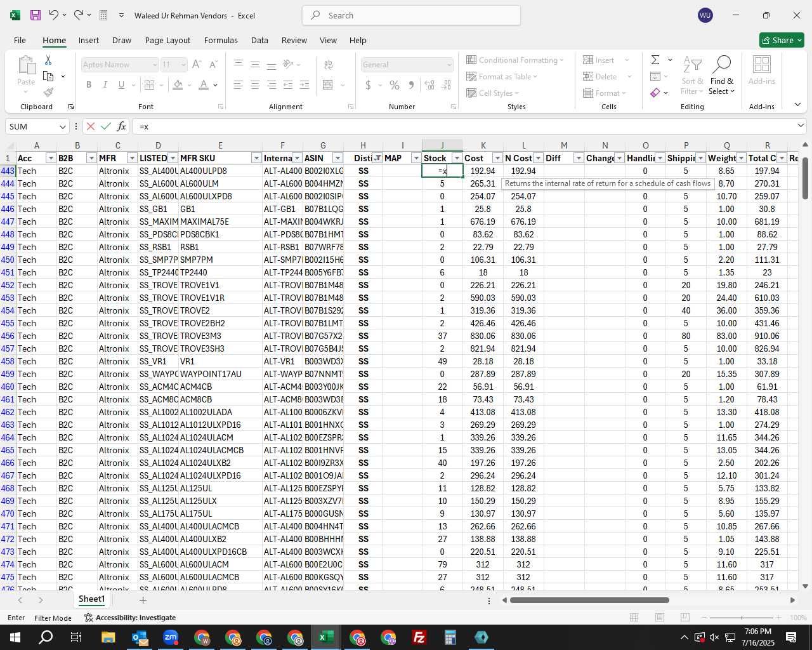Open Find & Select magnifier tool
Image resolution: width=812 pixels, height=650 pixels.
[722, 76]
